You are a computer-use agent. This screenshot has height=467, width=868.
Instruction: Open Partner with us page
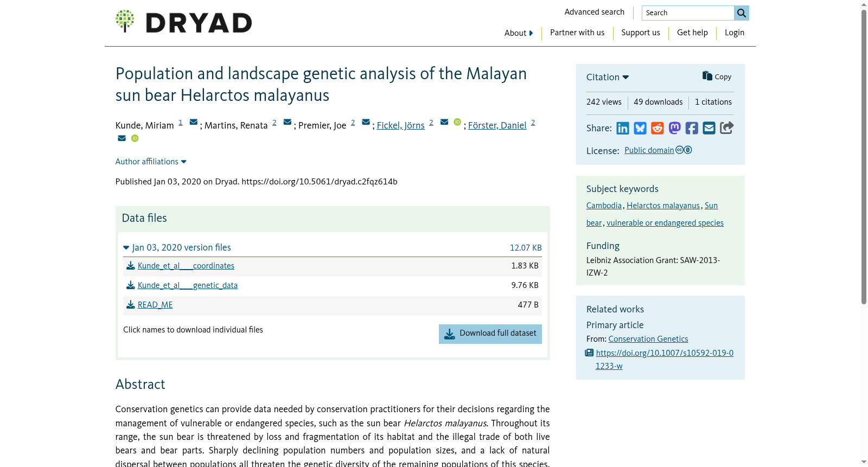[577, 33]
